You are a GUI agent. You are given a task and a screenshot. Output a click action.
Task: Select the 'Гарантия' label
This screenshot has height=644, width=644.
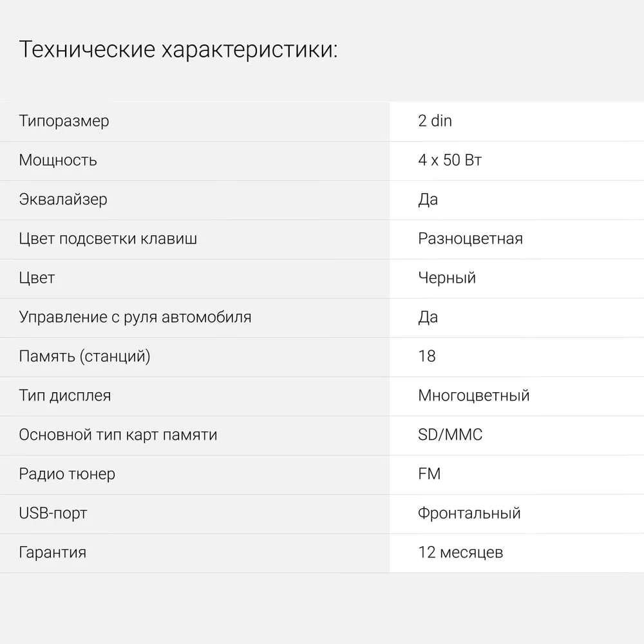53,553
